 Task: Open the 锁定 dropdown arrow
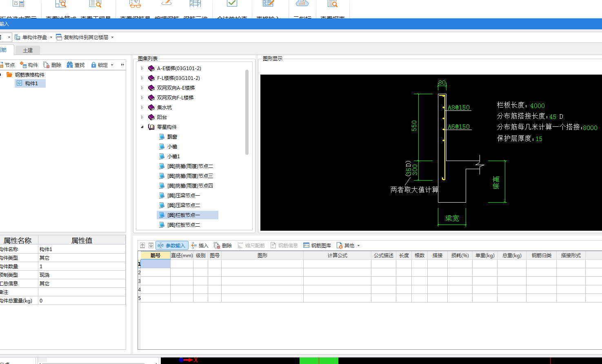point(112,65)
